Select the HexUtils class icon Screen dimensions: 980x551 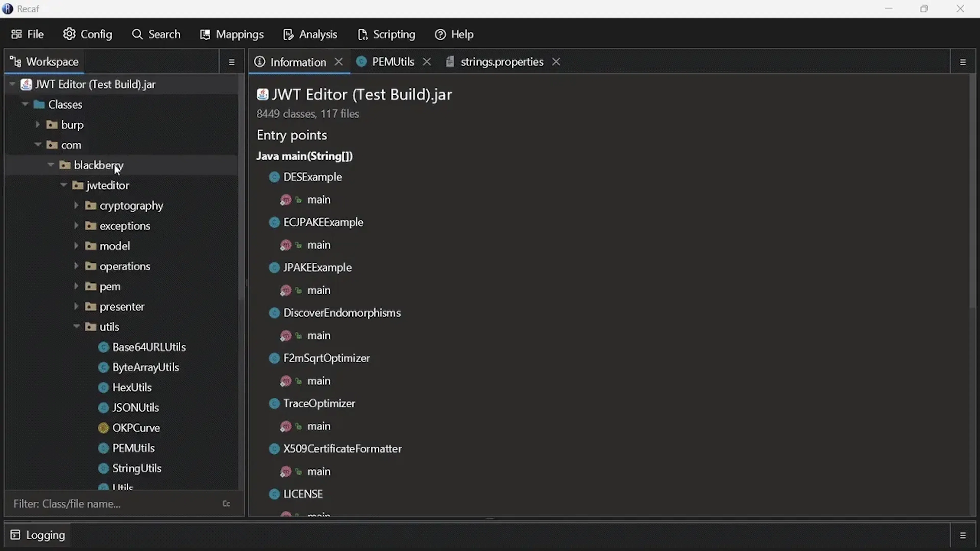(103, 387)
